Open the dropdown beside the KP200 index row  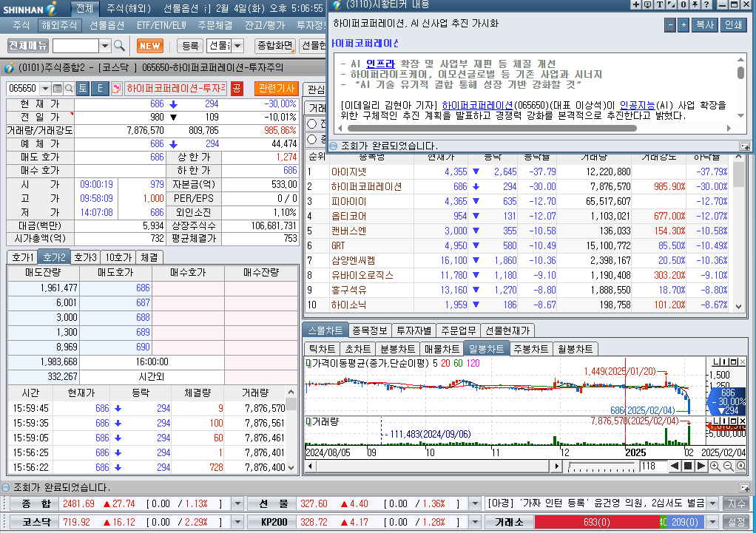[x=475, y=522]
